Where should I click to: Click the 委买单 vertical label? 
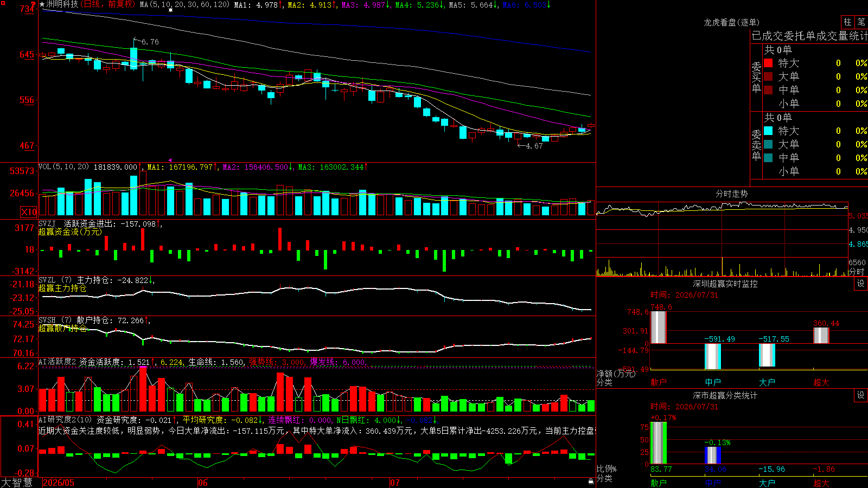coord(756,77)
